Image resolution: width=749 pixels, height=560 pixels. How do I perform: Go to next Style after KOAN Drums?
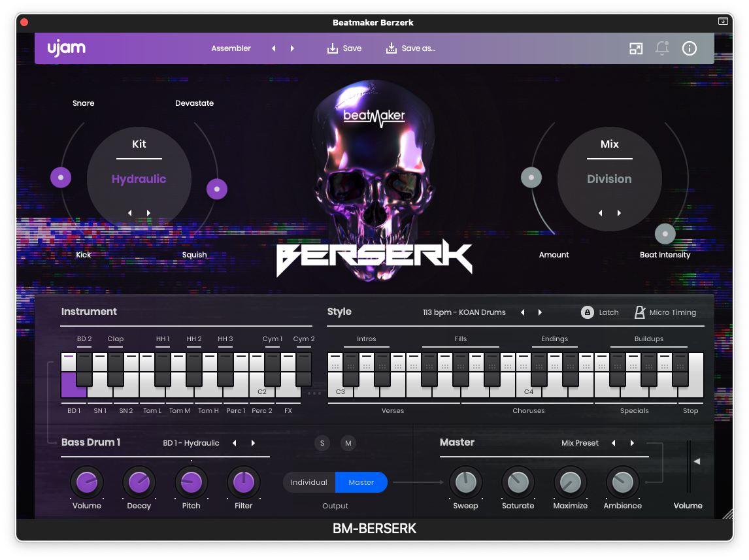click(x=540, y=312)
